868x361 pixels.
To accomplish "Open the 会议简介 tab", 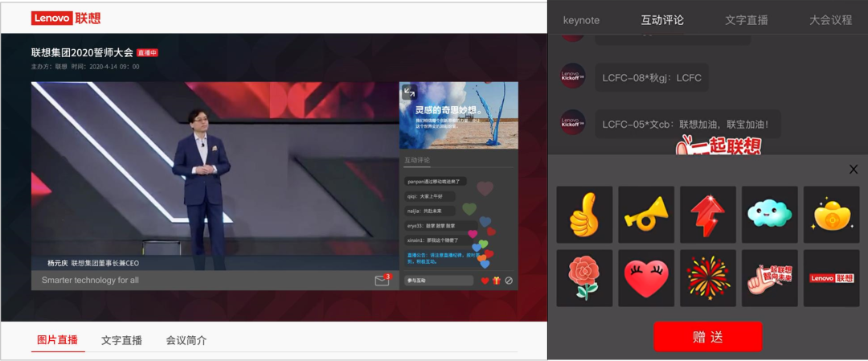I will click(186, 340).
